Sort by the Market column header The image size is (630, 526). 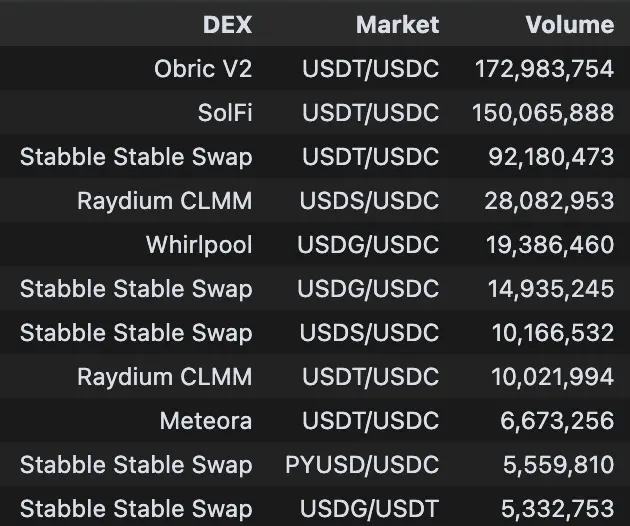[397, 25]
